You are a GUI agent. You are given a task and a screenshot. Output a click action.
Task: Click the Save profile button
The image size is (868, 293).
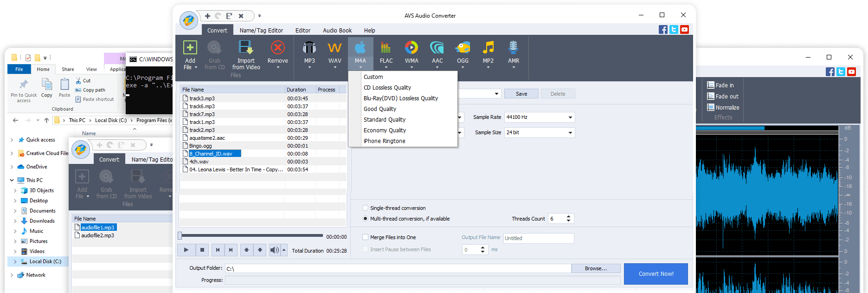521,94
